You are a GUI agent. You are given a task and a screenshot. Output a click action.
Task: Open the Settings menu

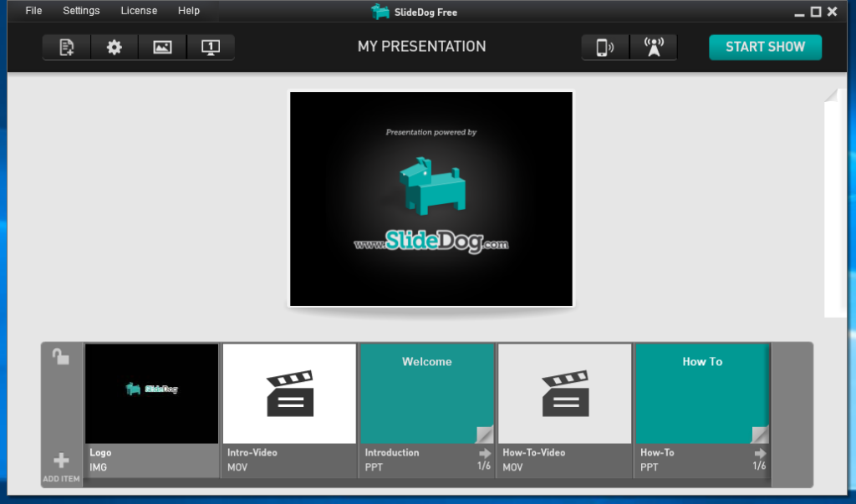(80, 11)
